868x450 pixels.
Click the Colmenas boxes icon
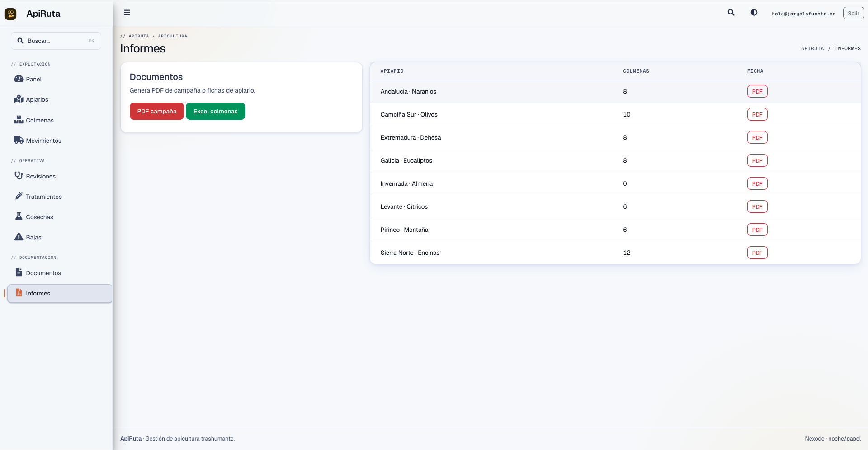tap(19, 120)
